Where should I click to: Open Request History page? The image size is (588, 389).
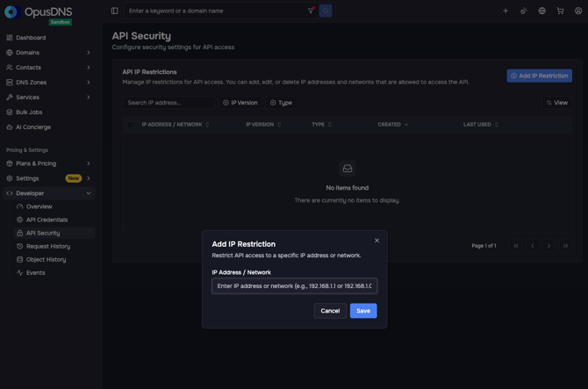pyautogui.click(x=54, y=247)
